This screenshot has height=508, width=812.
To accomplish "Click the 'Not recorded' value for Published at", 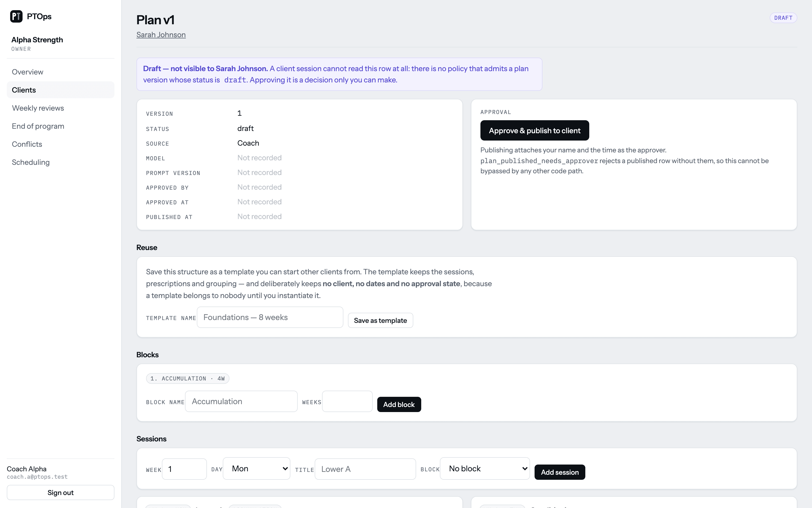I will (259, 217).
